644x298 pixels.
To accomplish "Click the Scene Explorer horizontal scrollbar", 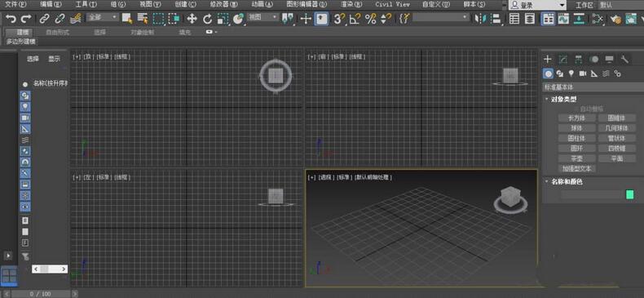I will click(50, 269).
